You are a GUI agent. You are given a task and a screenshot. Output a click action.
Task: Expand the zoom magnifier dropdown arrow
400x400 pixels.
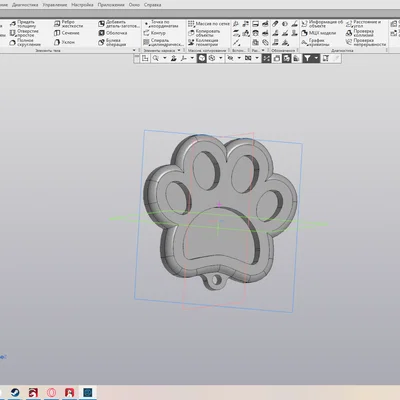[164, 58]
